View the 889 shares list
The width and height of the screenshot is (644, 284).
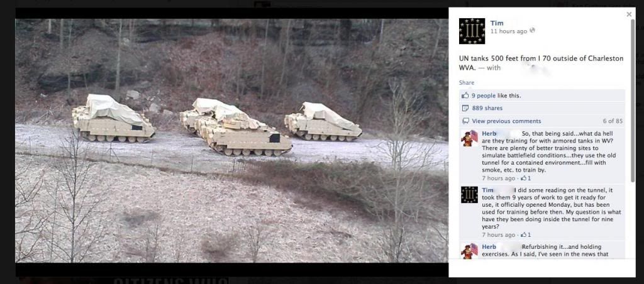point(487,108)
